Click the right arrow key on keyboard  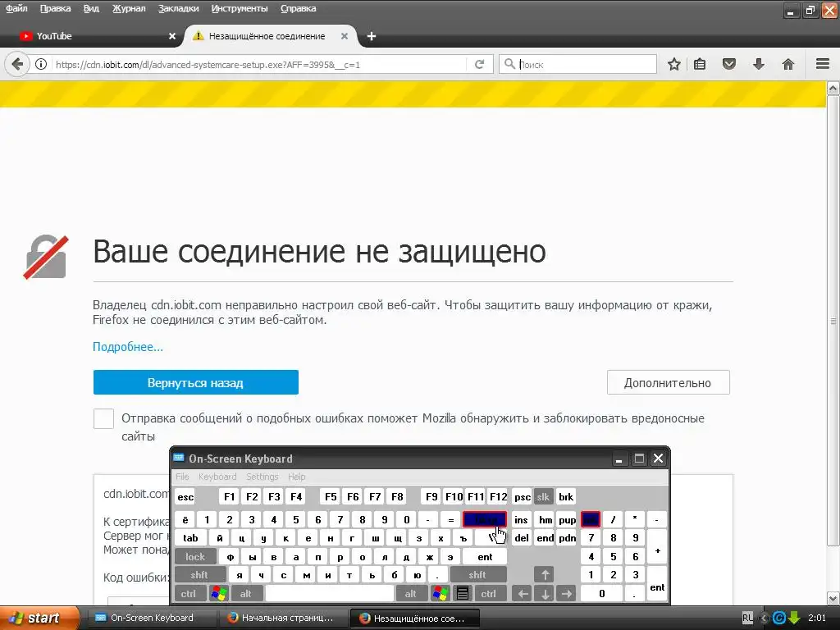point(566,593)
